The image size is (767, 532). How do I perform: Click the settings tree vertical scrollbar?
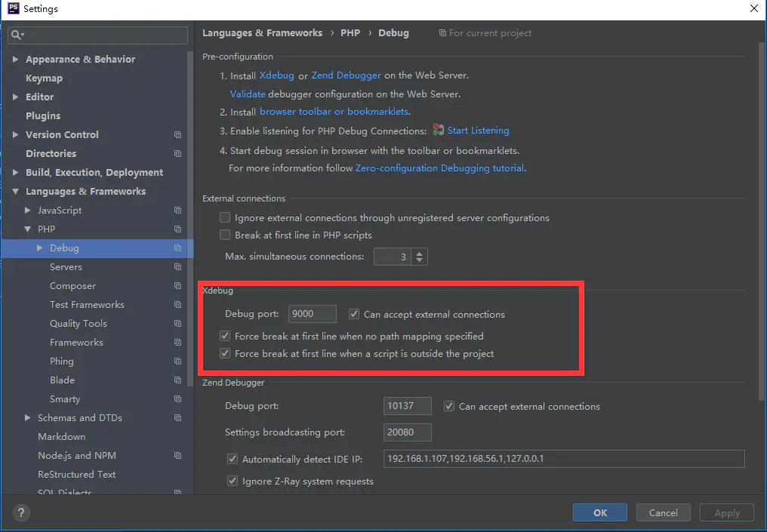(190, 217)
